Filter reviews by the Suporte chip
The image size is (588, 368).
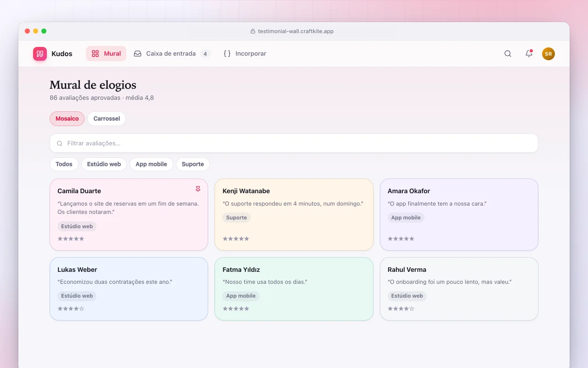pyautogui.click(x=193, y=164)
